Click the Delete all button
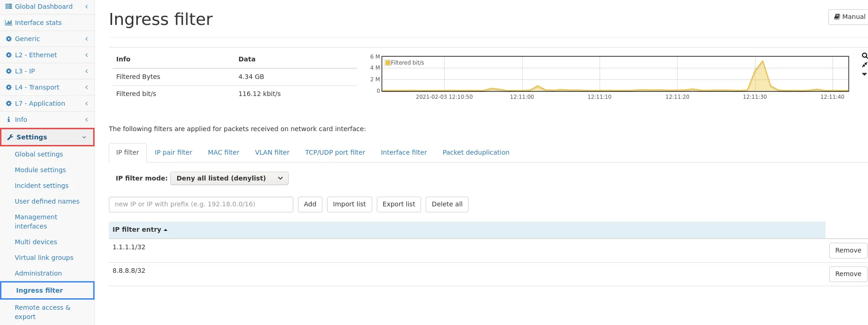868x325 pixels. click(446, 204)
